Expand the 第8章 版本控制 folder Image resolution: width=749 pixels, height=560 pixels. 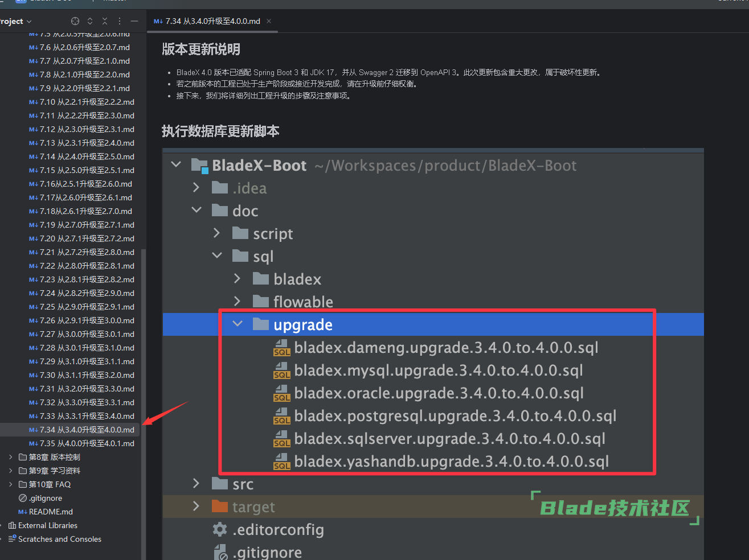pyautogui.click(x=11, y=457)
